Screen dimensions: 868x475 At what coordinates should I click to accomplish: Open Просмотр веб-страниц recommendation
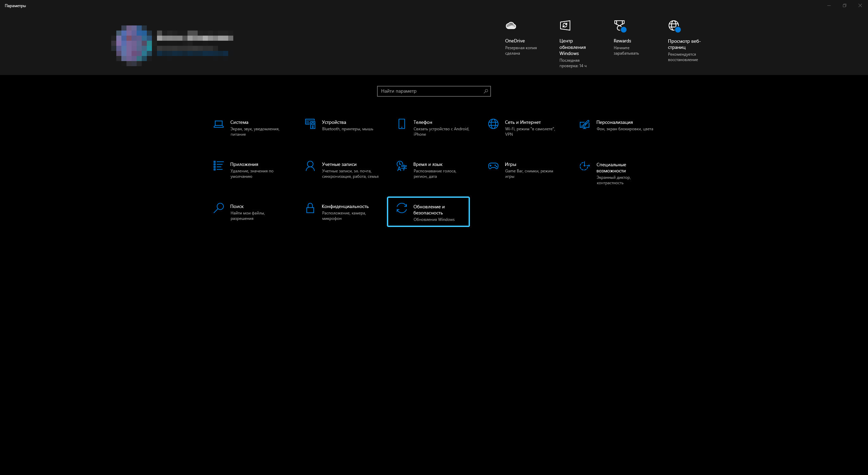(674, 26)
